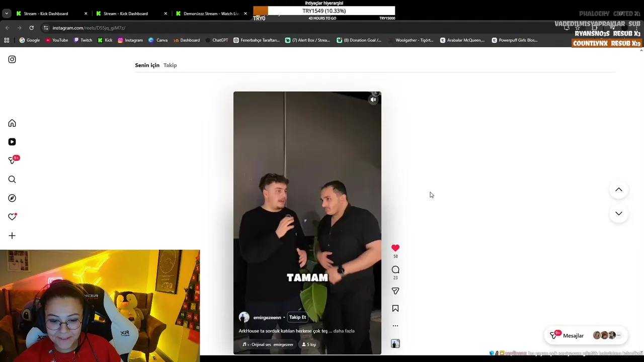This screenshot has height=362, width=644.
Task: Click the reel comment count 23
Action: (x=395, y=278)
